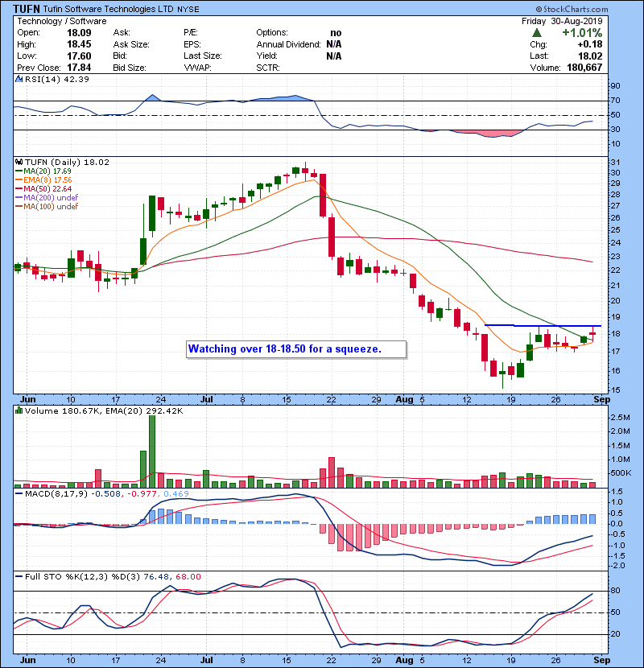Click the NYSE exchange label
The width and height of the screenshot is (644, 668).
coord(188,10)
